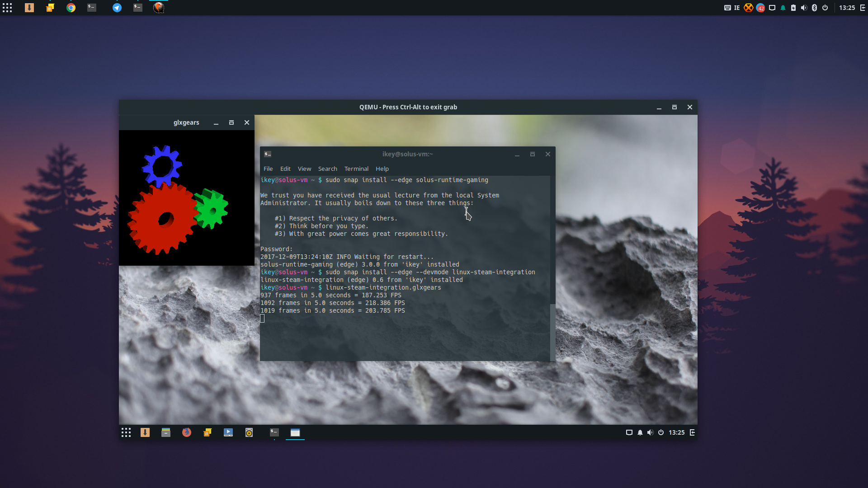Click the terminal window titlebar icon
The width and height of the screenshot is (868, 488).
pos(268,154)
